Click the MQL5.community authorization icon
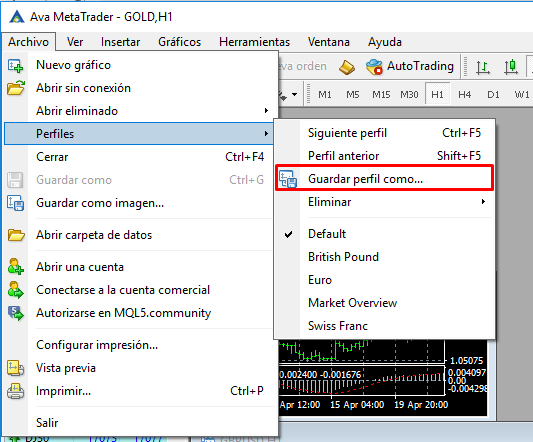Viewport: 533px width, 442px height. click(x=16, y=313)
